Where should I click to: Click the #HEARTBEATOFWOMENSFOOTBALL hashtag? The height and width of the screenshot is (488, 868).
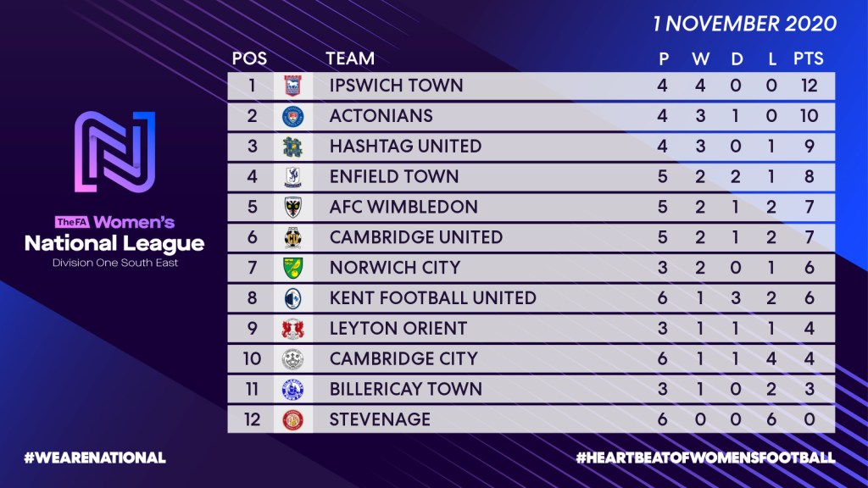coord(706,457)
